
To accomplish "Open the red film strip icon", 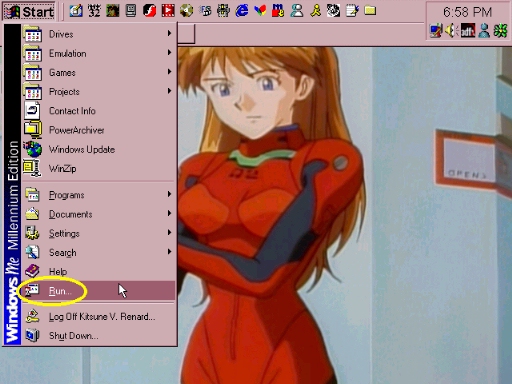I will (x=168, y=11).
